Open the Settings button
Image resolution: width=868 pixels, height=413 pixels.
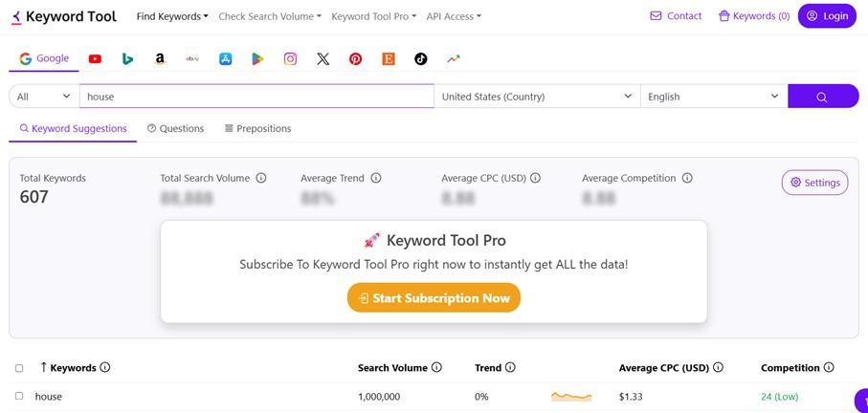[x=814, y=183]
